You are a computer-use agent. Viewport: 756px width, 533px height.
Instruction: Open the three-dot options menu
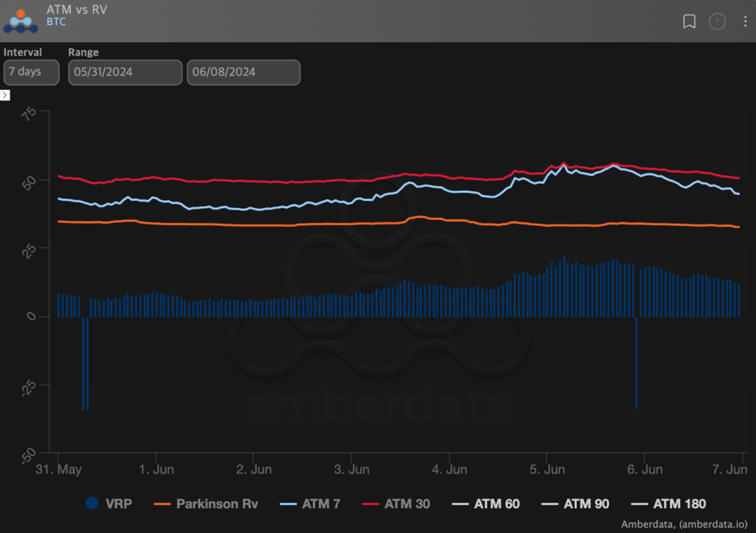tap(745, 21)
